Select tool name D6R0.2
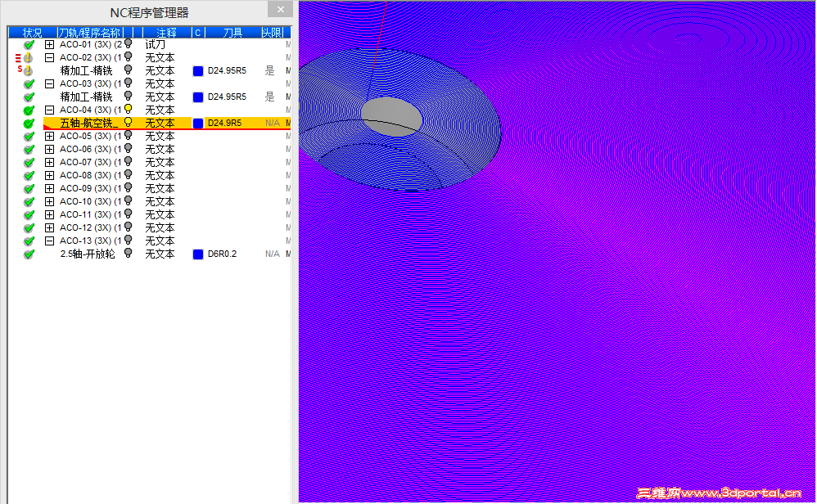Viewport: 817px width, 504px height. (x=222, y=254)
